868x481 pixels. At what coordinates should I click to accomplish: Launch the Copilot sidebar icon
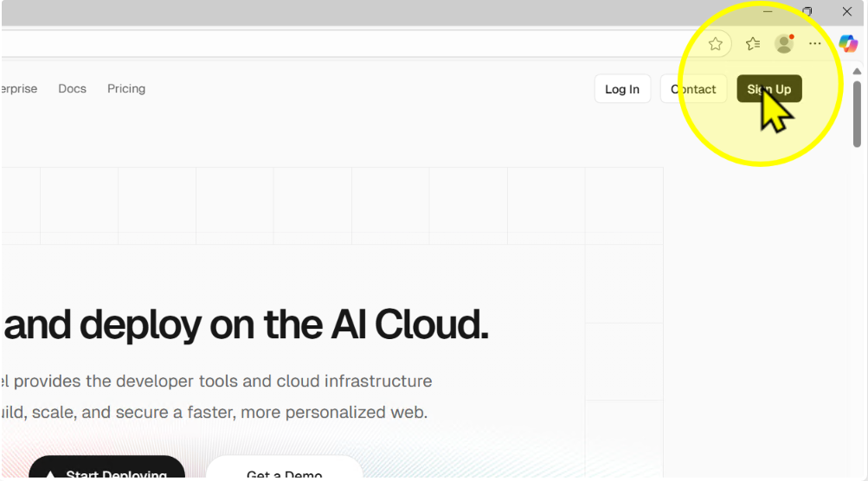point(847,44)
